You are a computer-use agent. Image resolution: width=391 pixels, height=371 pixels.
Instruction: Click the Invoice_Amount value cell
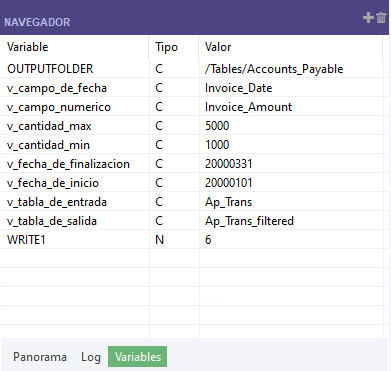[291, 107]
